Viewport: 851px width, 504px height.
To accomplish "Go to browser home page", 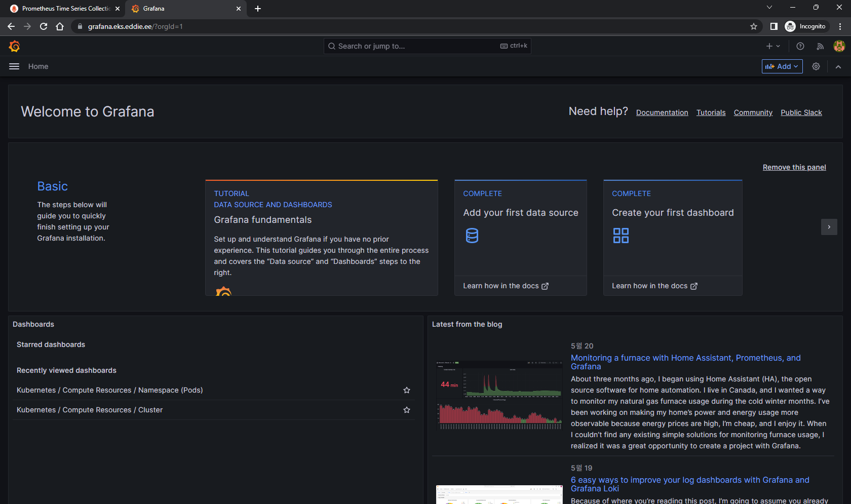I will (x=60, y=26).
